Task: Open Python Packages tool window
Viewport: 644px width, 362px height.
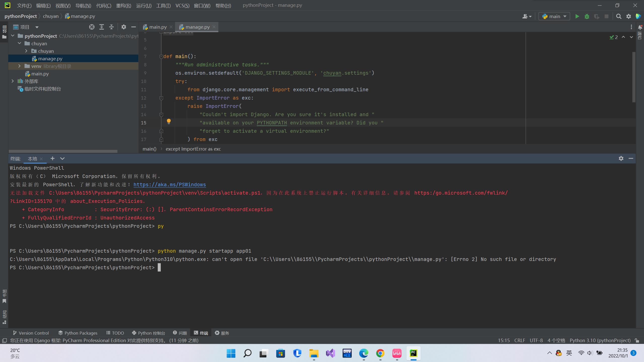Action: click(x=78, y=333)
